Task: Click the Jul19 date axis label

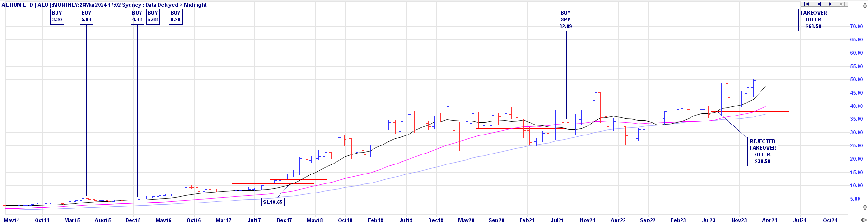Action: coord(406,220)
